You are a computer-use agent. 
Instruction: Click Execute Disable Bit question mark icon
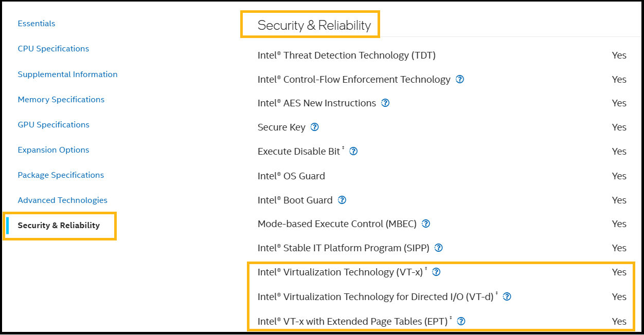pos(353,151)
